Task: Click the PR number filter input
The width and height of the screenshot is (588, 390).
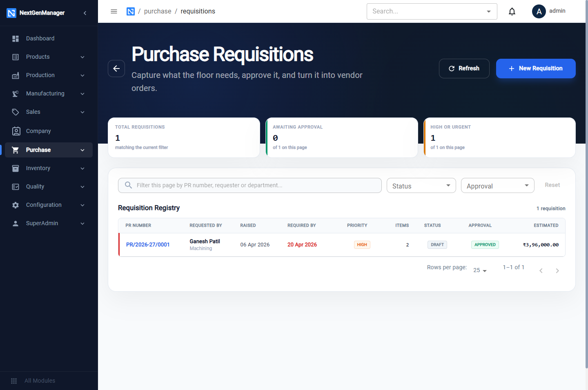Action: point(250,186)
